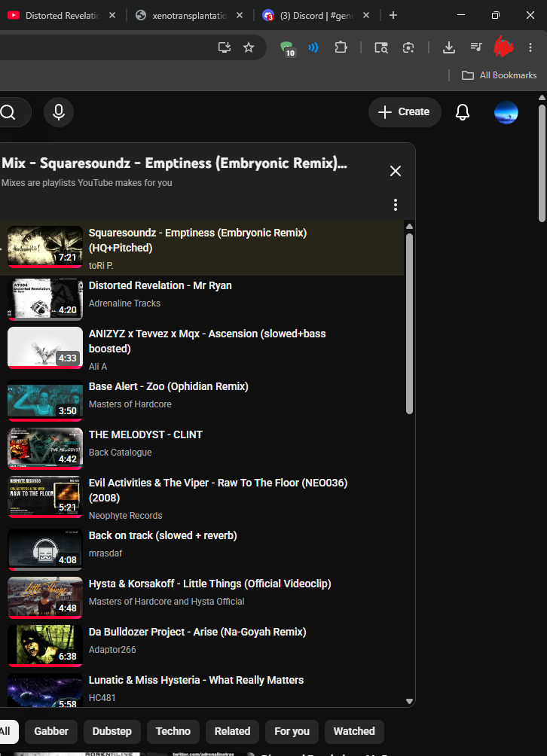Screen dimensions: 547x756
Task: Select the Gabber filter chip
Action: [x=51, y=731]
